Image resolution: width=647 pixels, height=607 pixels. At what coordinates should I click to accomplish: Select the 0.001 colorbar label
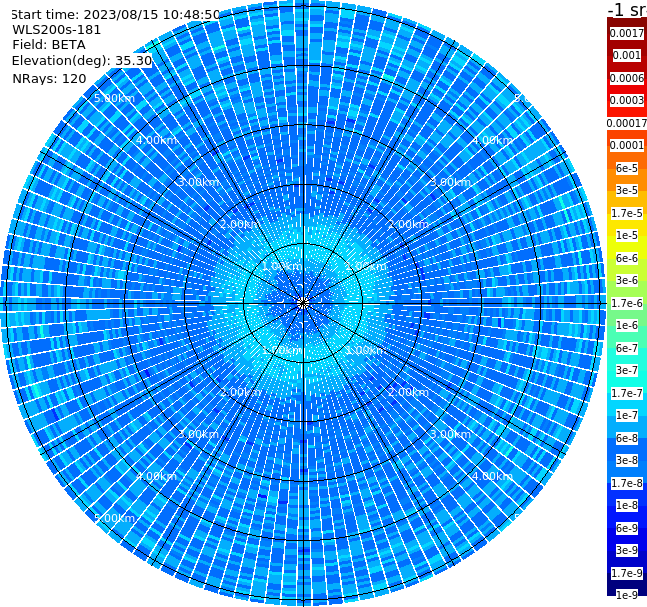627,55
